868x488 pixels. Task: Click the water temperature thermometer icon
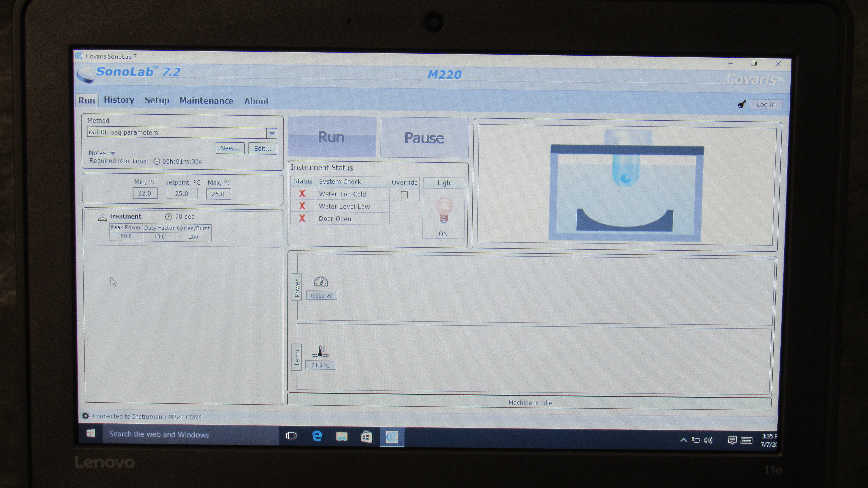coord(320,351)
